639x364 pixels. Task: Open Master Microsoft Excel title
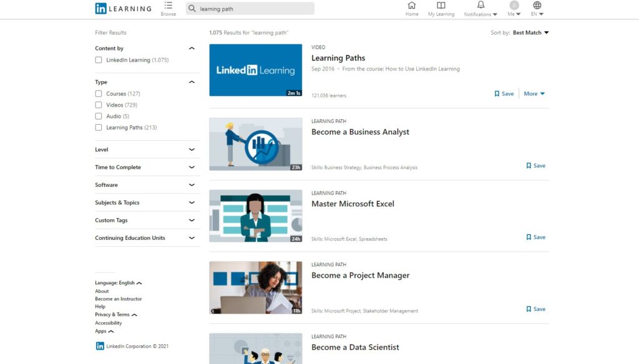click(353, 204)
